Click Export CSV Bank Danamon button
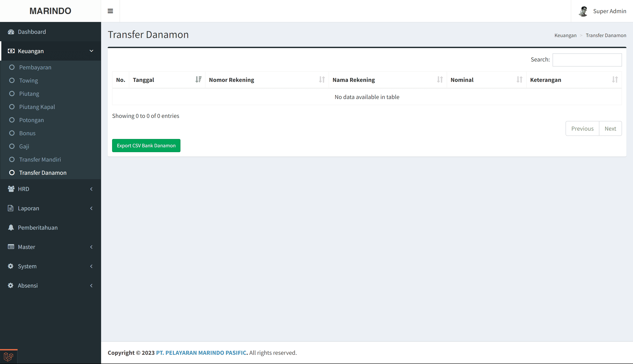Screen dimensions: 633x364 [x=146, y=146]
